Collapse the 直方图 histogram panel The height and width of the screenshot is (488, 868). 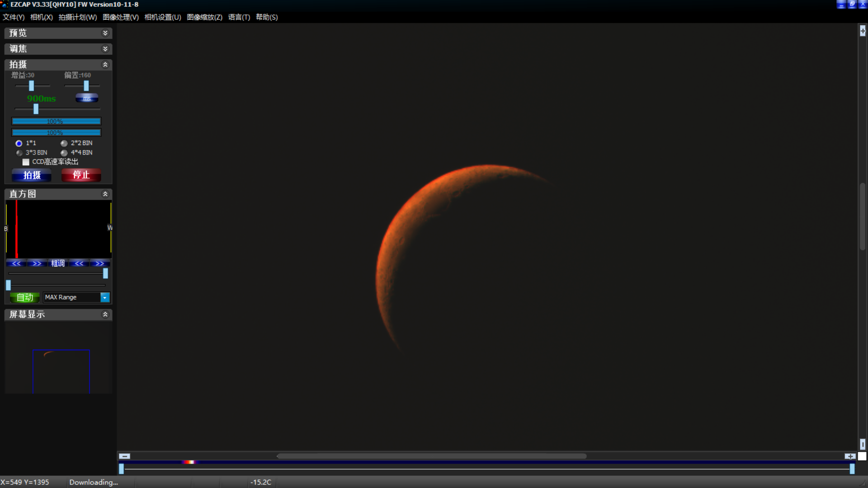click(105, 194)
